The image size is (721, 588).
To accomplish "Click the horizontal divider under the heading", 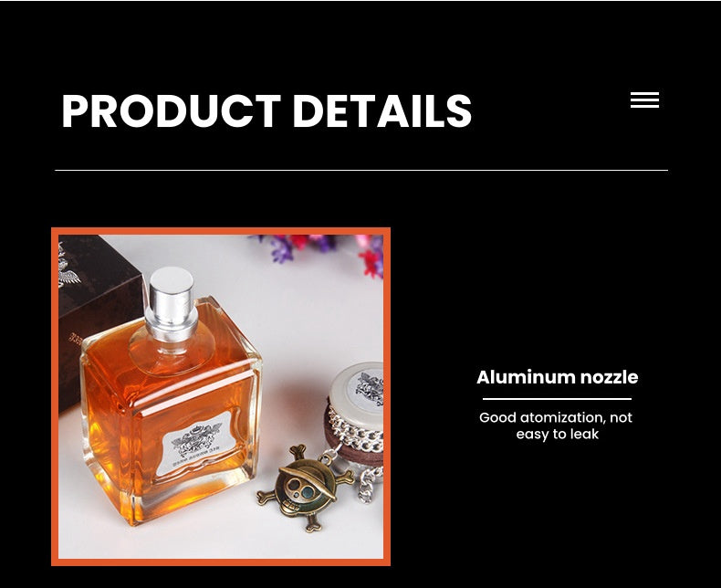I will click(x=361, y=170).
